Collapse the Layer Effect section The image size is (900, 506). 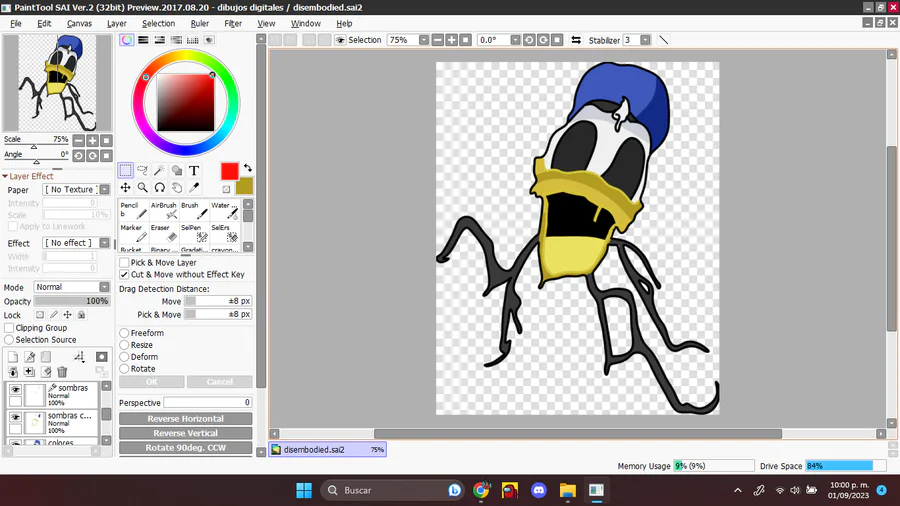click(x=5, y=177)
